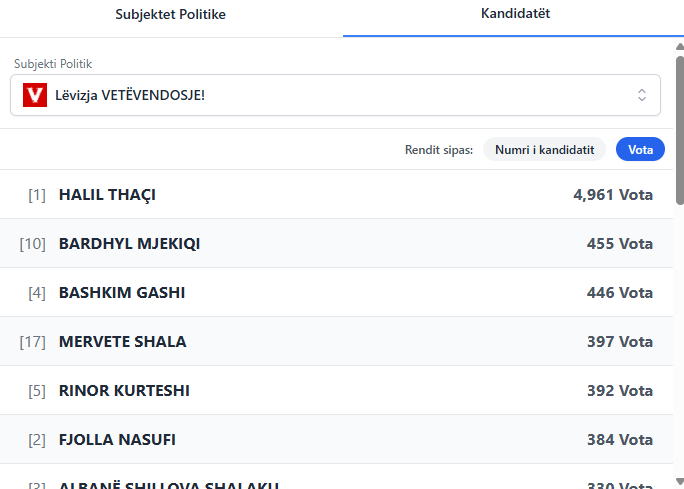Click BASHKIM GASHI row name
The height and width of the screenshot is (489, 684).
[122, 293]
